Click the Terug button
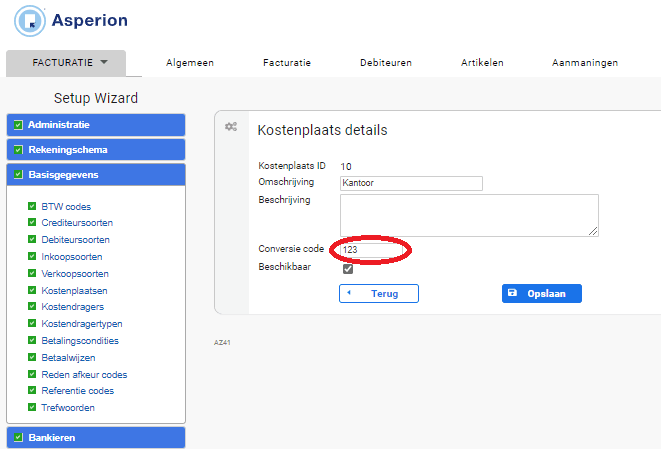This screenshot has width=661, height=449. [379, 293]
